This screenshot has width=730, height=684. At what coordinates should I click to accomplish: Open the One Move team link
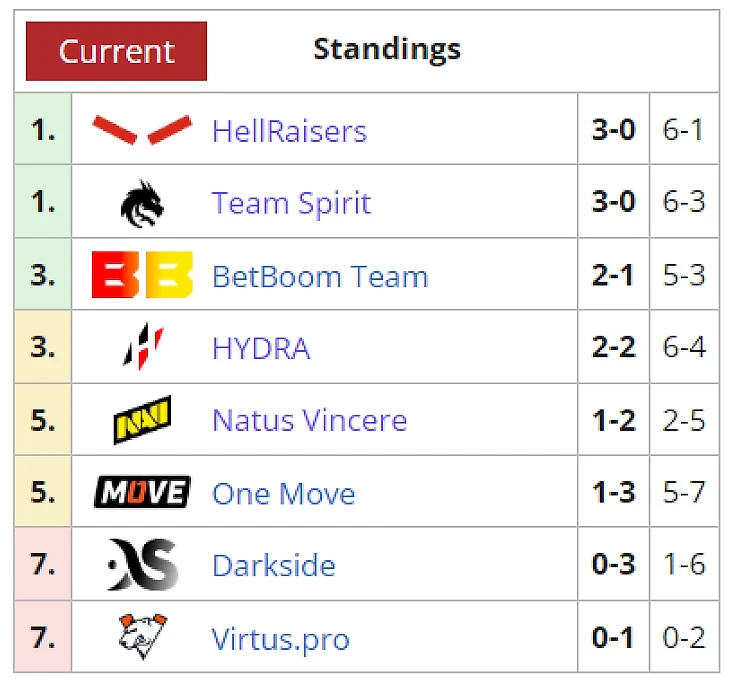click(x=283, y=493)
